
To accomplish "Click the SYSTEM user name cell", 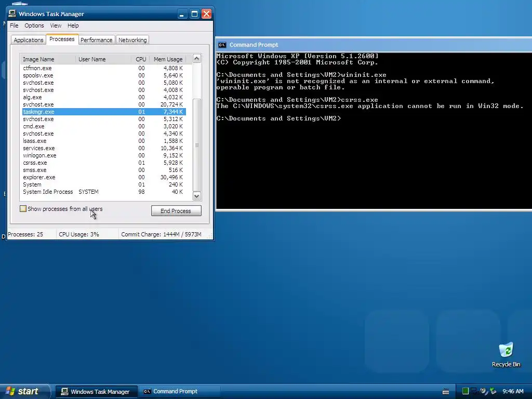I will (x=88, y=192).
